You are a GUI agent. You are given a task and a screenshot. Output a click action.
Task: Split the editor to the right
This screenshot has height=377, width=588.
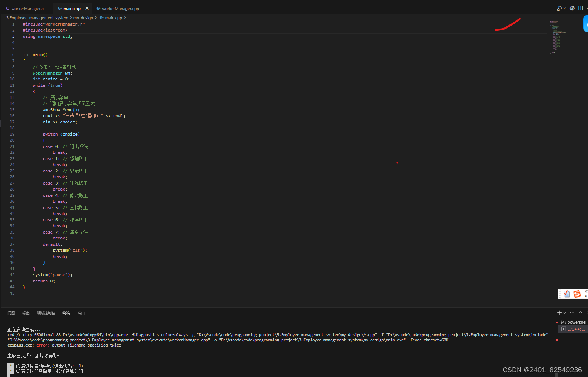point(581,8)
